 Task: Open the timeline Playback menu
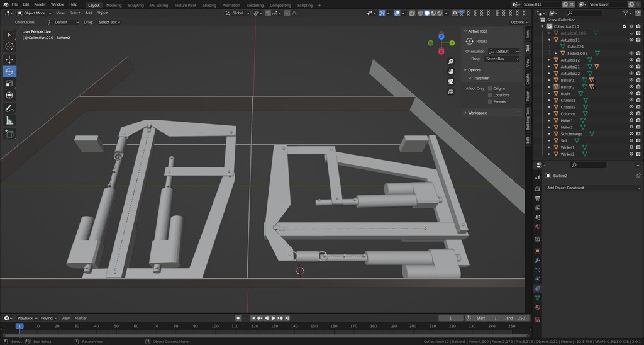(x=27, y=319)
